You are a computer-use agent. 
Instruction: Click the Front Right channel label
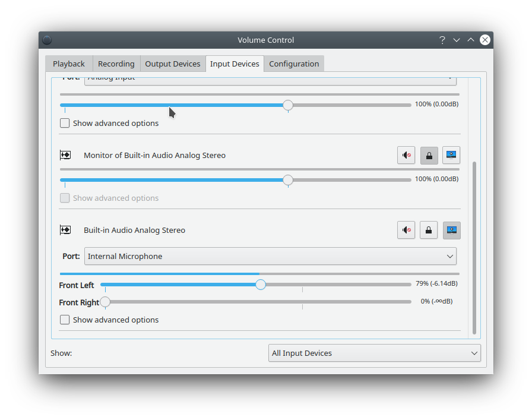[79, 302]
